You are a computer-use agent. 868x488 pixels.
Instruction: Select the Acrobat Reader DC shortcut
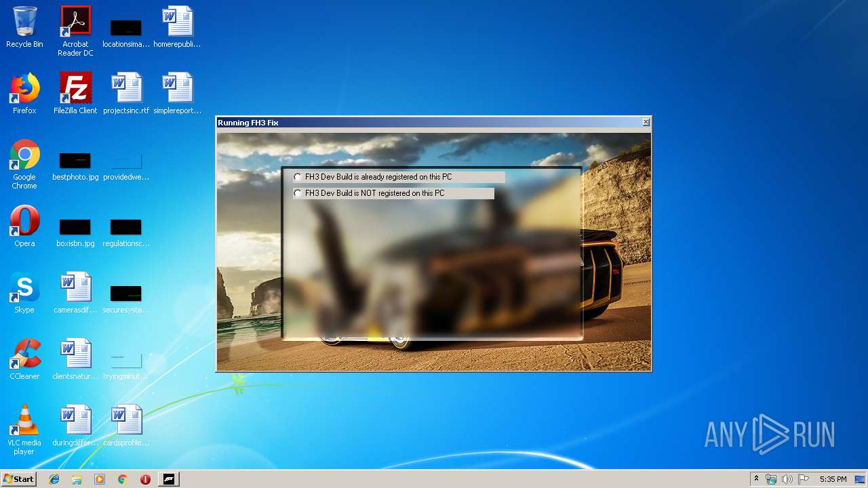point(75,31)
